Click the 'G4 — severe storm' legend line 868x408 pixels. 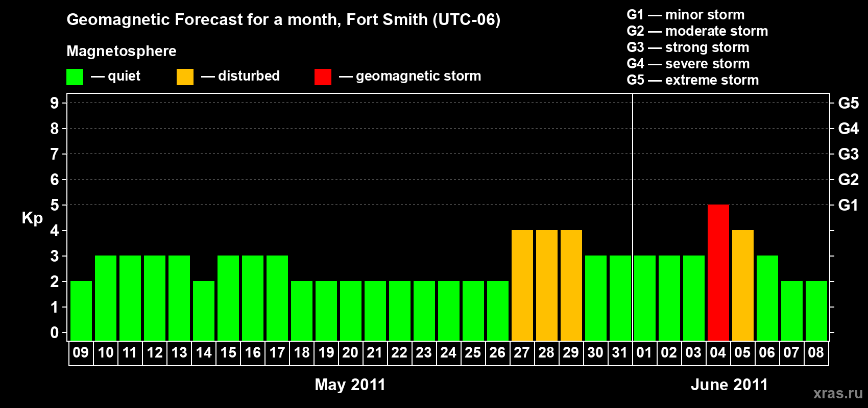tap(688, 64)
